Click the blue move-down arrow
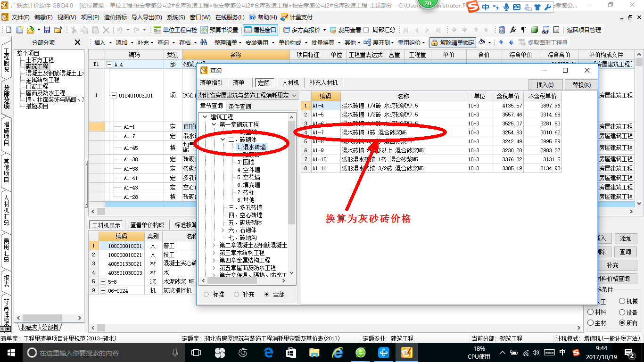644x362 pixels. pyautogui.click(x=511, y=42)
